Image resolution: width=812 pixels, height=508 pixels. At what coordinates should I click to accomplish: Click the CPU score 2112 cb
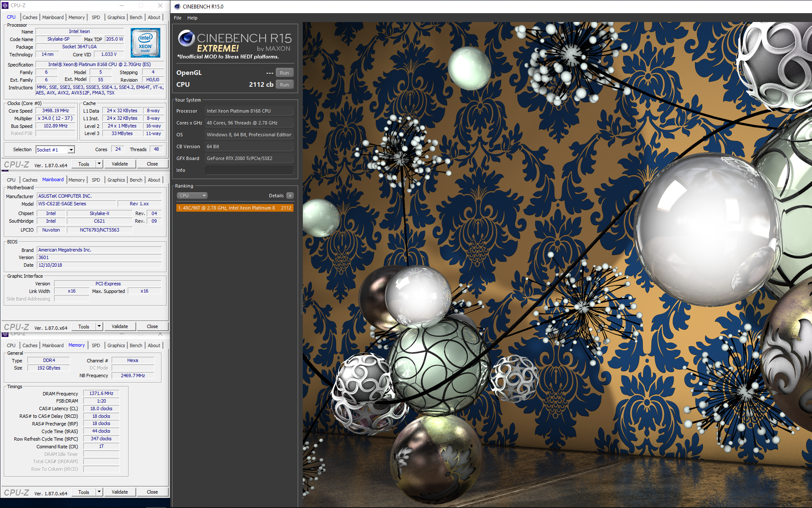coord(261,85)
